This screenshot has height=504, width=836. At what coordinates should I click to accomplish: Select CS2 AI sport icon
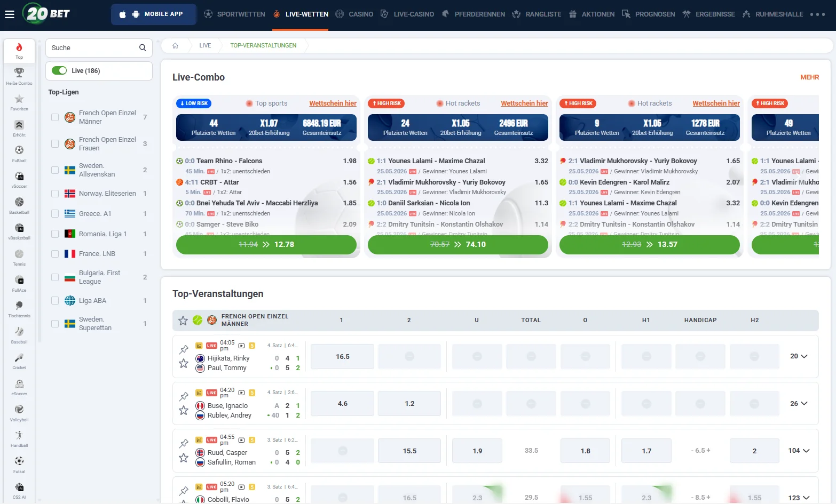[19, 491]
